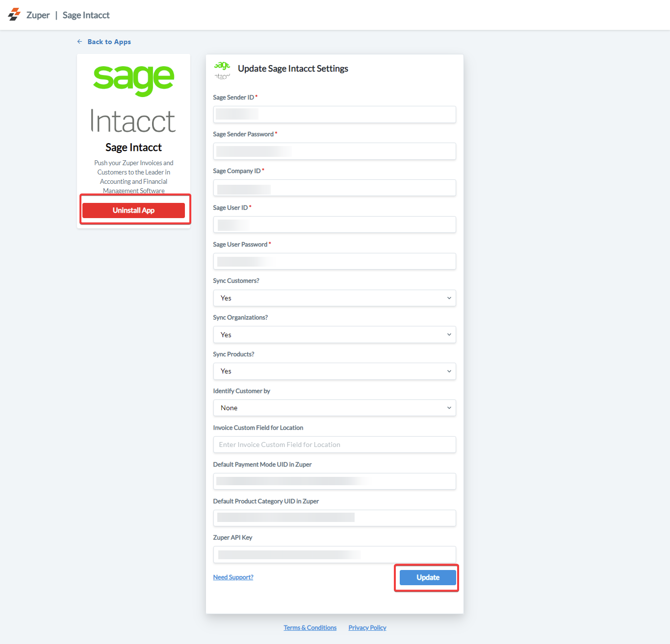The image size is (670, 644).
Task: Open the Sync Organizations dropdown
Action: [x=334, y=335]
